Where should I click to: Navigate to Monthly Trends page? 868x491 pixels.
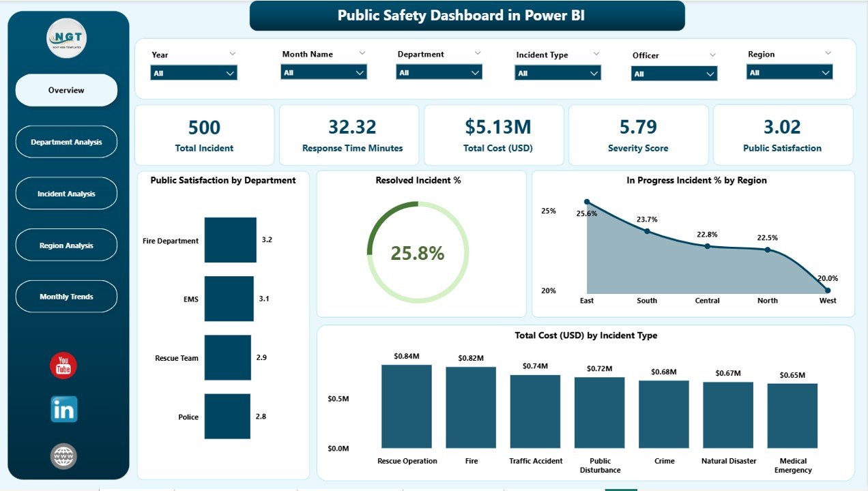(x=66, y=297)
